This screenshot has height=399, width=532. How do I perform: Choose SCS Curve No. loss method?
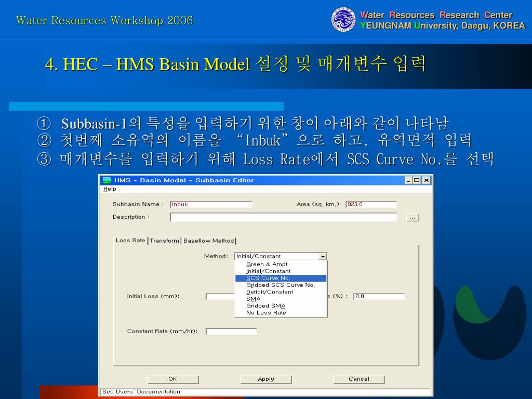[x=281, y=278]
